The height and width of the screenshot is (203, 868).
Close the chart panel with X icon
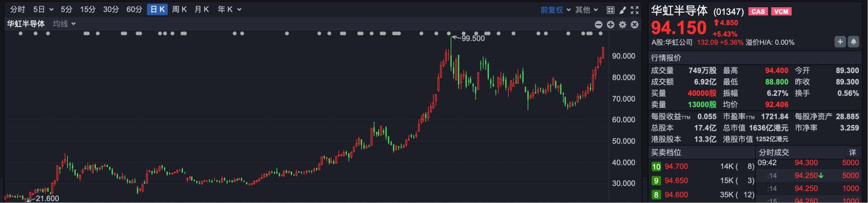pyautogui.click(x=635, y=24)
